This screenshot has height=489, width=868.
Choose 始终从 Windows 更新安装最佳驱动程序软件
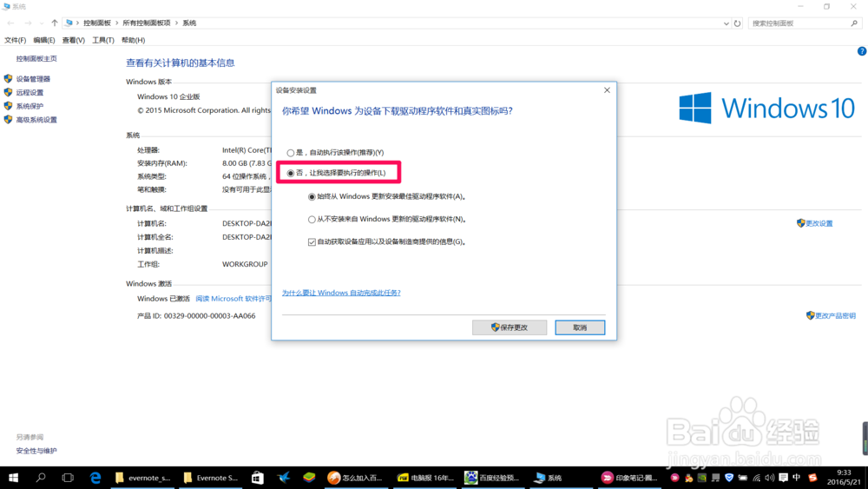(x=387, y=196)
